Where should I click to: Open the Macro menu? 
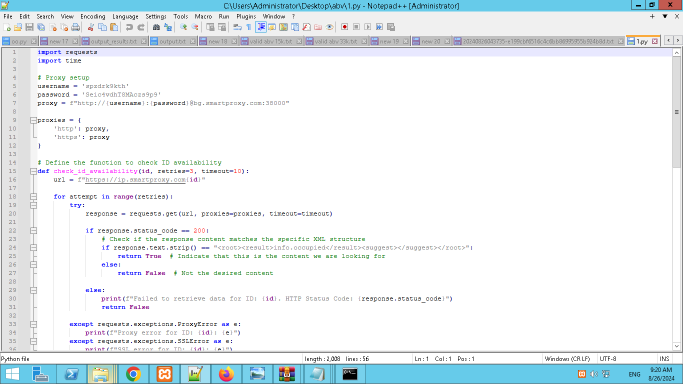click(x=203, y=17)
